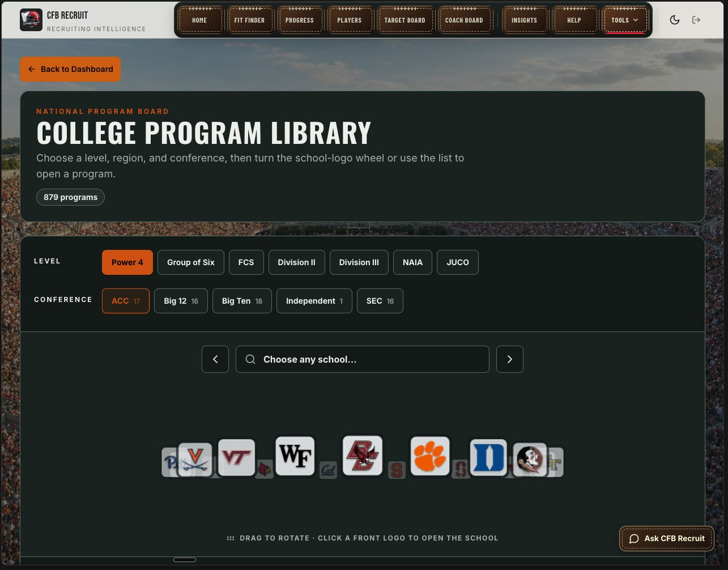
Task: Click the CFB Recruit helmet logo
Action: [x=31, y=20]
